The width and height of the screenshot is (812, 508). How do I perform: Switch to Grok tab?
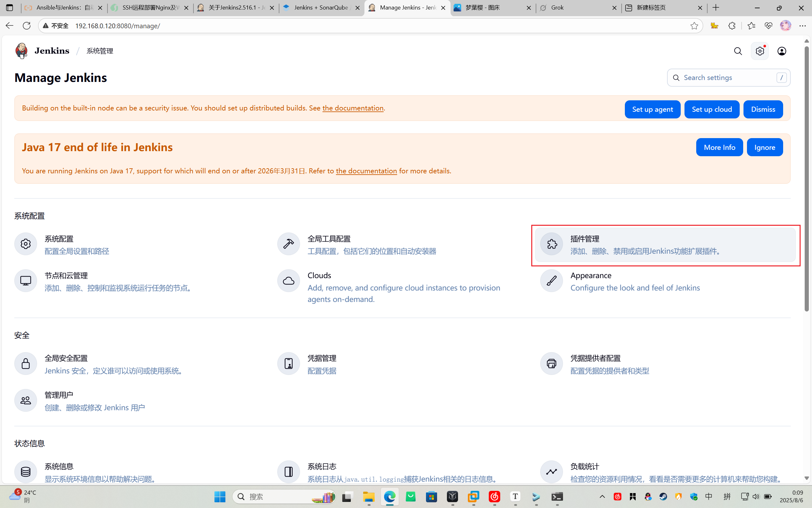579,8
